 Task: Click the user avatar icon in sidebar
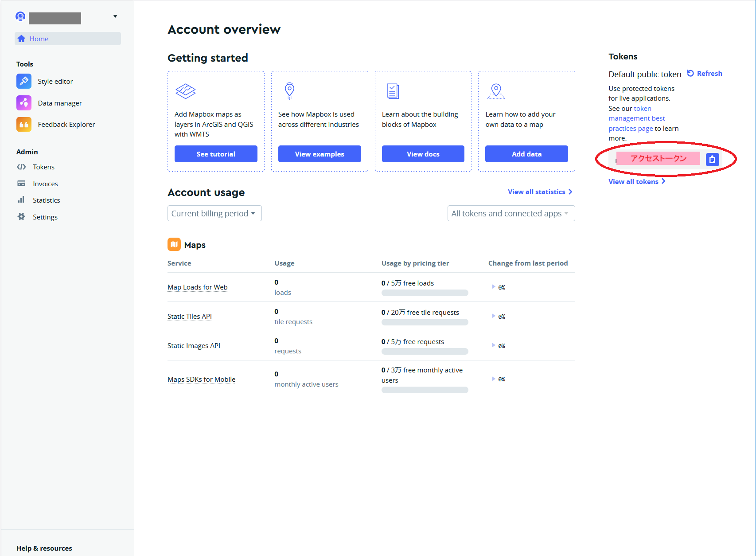click(20, 16)
